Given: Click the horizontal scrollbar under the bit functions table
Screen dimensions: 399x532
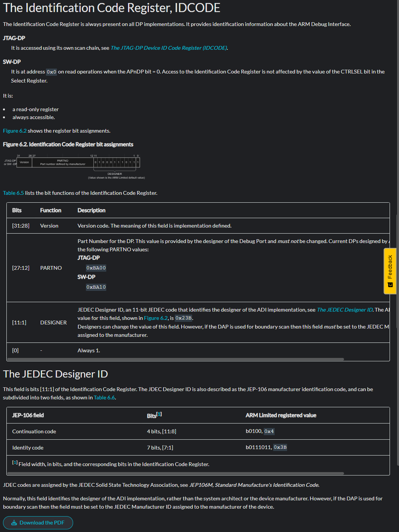Looking at the screenshot, I should pos(175,359).
